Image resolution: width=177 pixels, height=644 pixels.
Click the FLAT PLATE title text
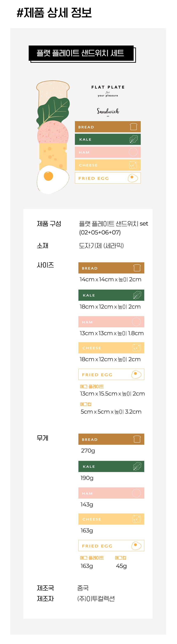pyautogui.click(x=108, y=87)
